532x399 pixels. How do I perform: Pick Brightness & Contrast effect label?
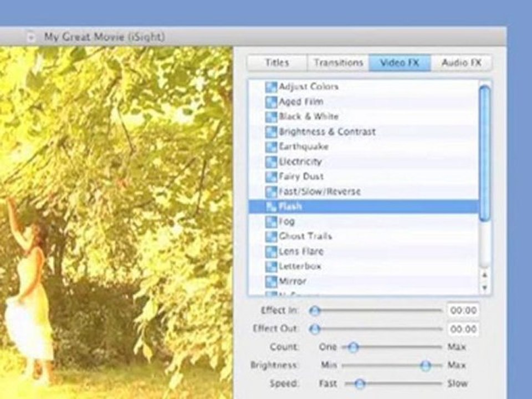(327, 132)
